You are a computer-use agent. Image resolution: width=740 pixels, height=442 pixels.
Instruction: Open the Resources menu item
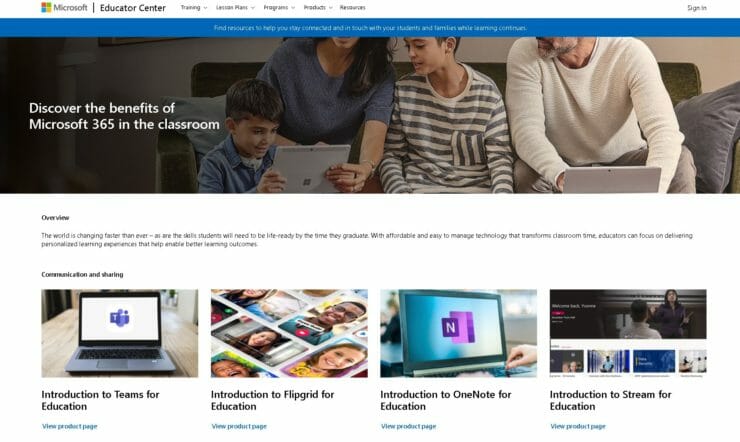pos(353,8)
